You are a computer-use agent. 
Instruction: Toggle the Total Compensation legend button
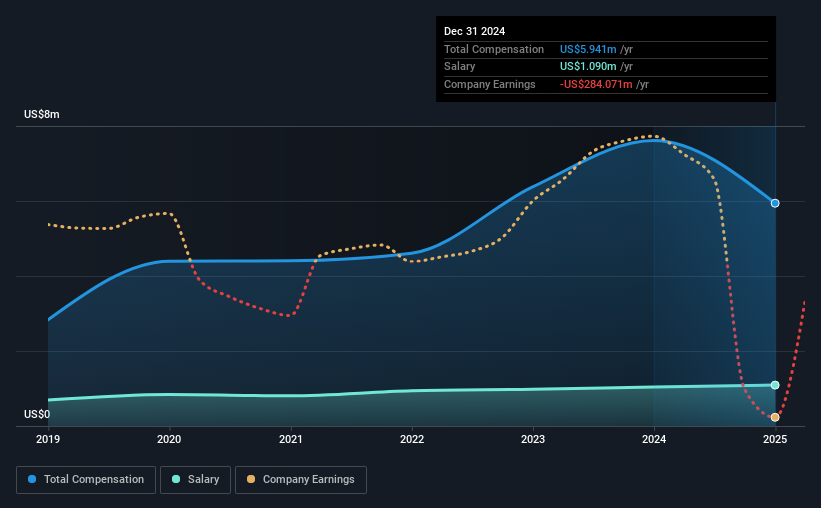click(x=86, y=480)
